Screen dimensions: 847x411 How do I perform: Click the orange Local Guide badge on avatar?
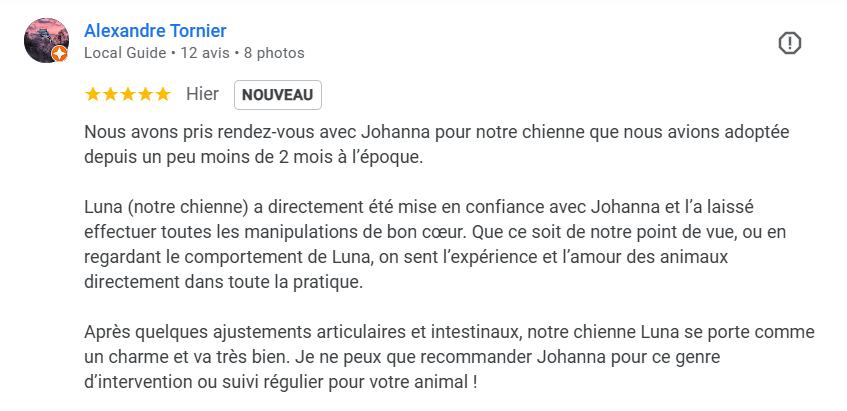pyautogui.click(x=60, y=54)
